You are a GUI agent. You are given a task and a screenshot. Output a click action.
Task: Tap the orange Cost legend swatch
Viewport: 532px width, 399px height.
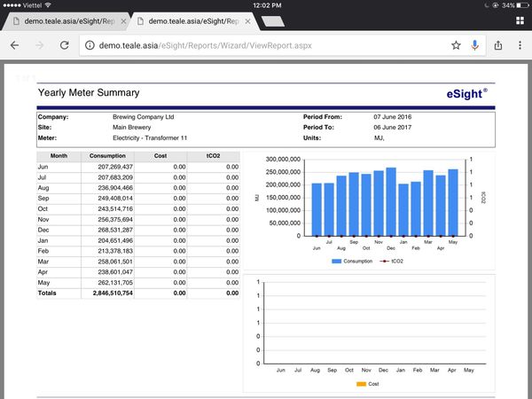point(361,384)
